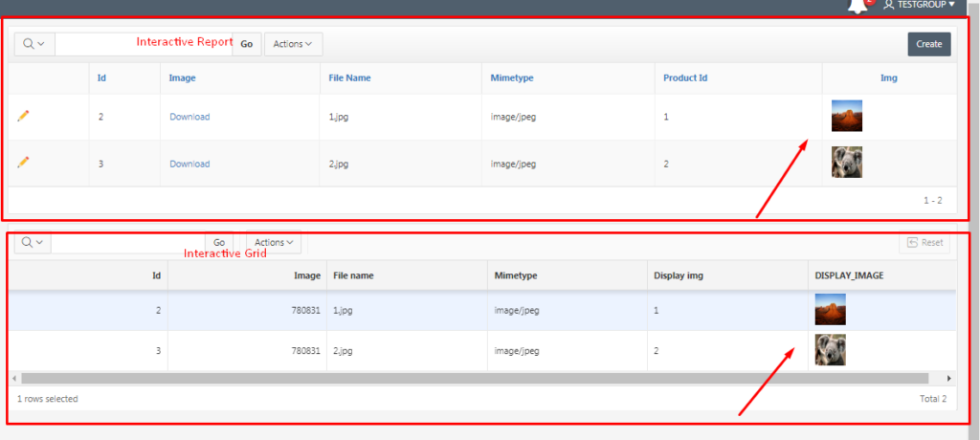The image size is (980, 440).
Task: Click the Reset button in the grid
Action: click(x=924, y=243)
